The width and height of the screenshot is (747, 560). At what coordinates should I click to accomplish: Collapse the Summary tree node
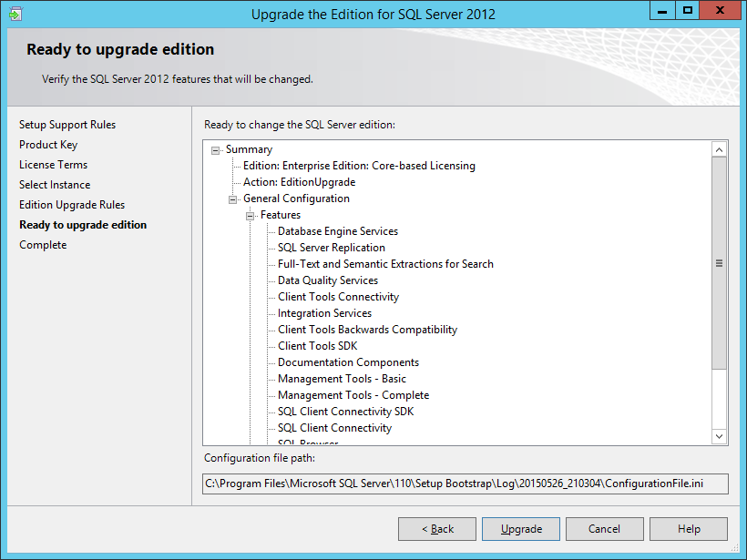(216, 150)
